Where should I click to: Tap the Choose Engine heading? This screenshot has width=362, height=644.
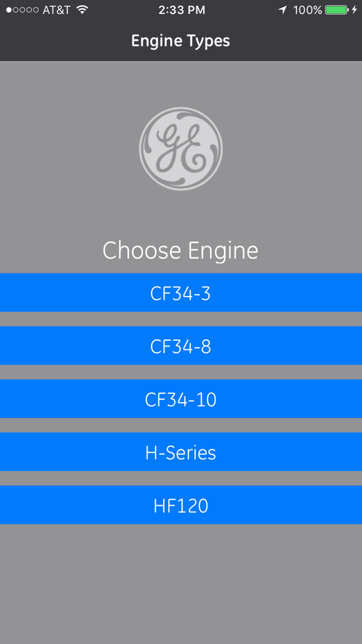(180, 251)
